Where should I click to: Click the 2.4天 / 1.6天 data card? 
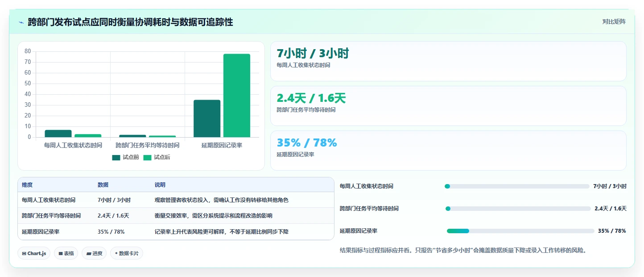pyautogui.click(x=448, y=106)
